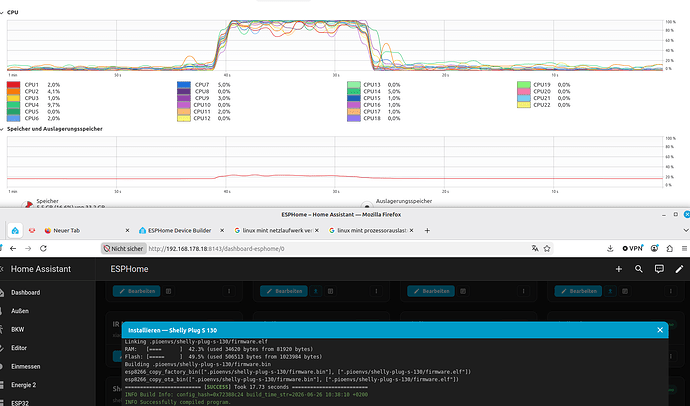Open the list all tabs dropdown
Screen dimensions: 690x406
tap(685, 230)
